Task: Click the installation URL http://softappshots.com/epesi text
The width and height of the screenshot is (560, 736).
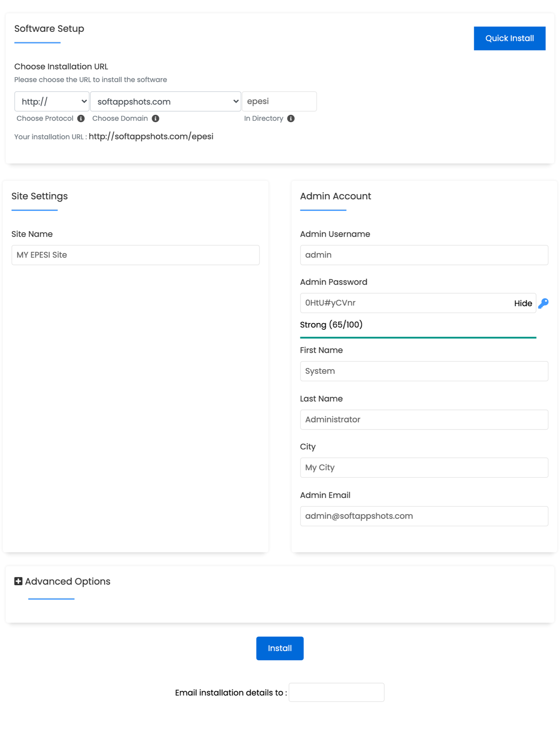Action: pos(151,137)
